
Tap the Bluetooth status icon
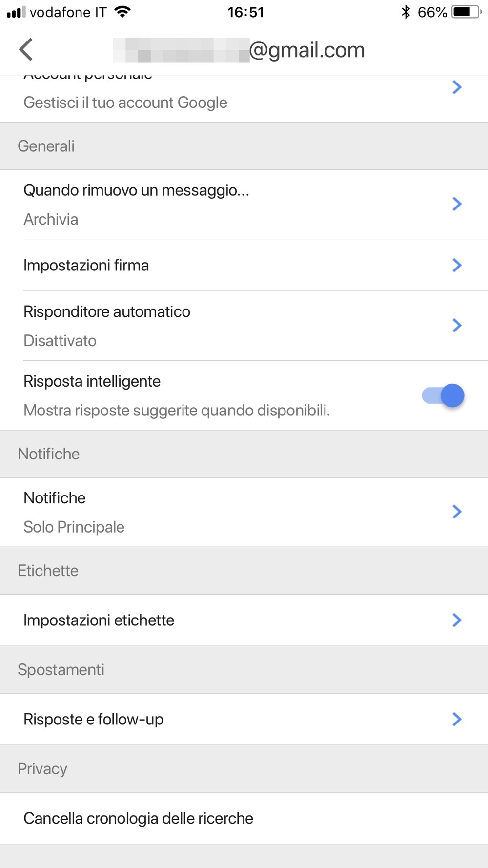406,12
